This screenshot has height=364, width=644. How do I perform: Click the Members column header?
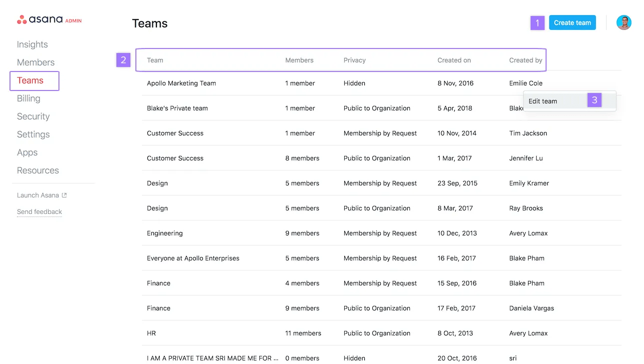coord(299,60)
